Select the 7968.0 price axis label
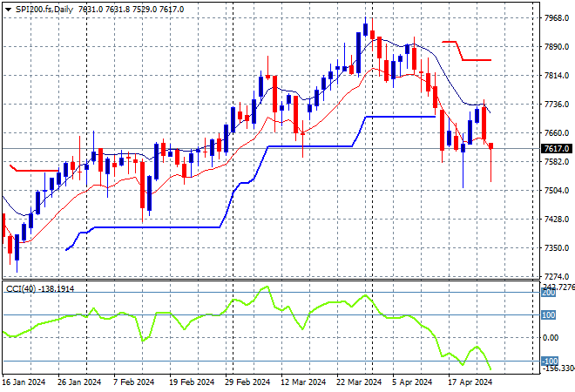Viewport: 575px width, 392px height. click(x=556, y=17)
